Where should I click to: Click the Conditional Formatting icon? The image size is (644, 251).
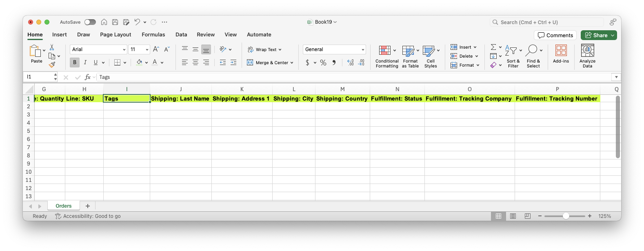pos(384,51)
